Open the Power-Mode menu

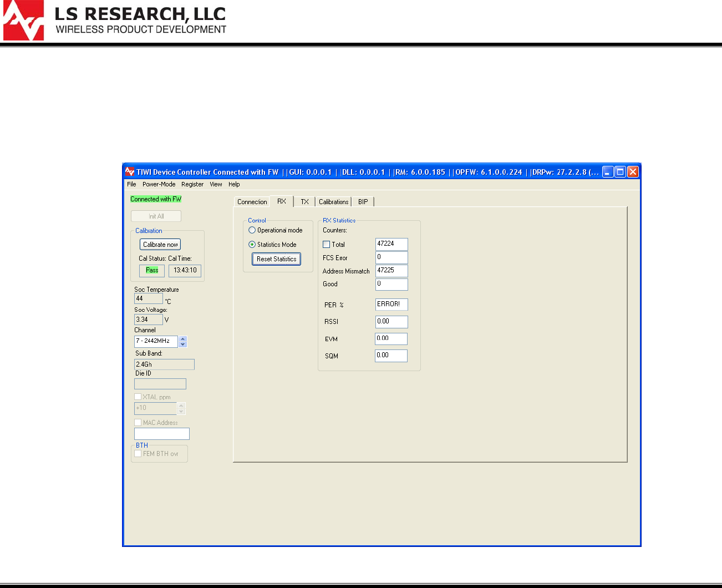159,184
